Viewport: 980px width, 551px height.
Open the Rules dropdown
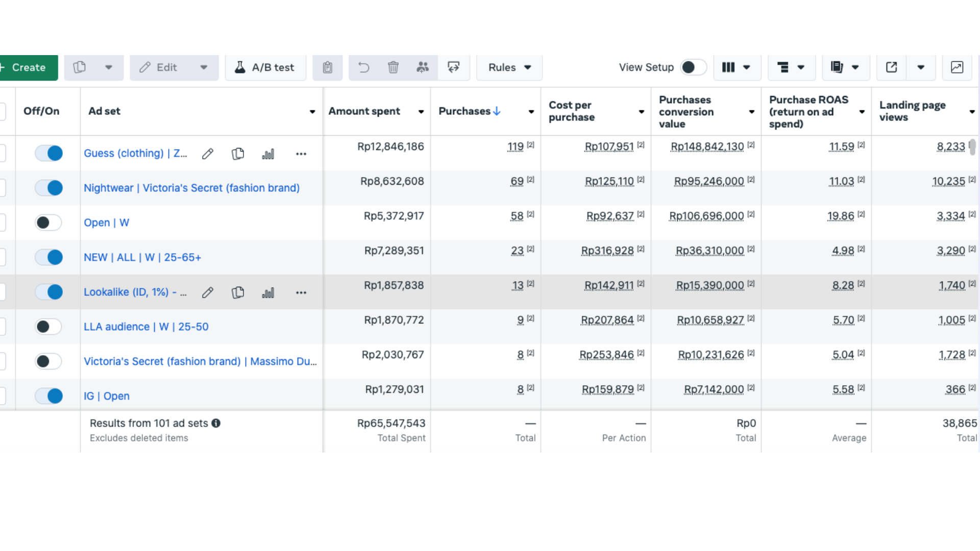point(509,67)
